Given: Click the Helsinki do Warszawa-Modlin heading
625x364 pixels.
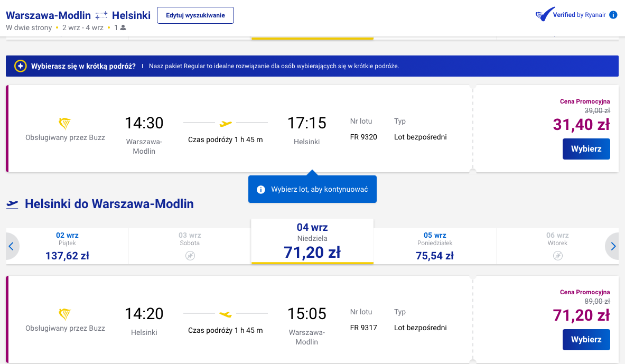Looking at the screenshot, I should (109, 204).
